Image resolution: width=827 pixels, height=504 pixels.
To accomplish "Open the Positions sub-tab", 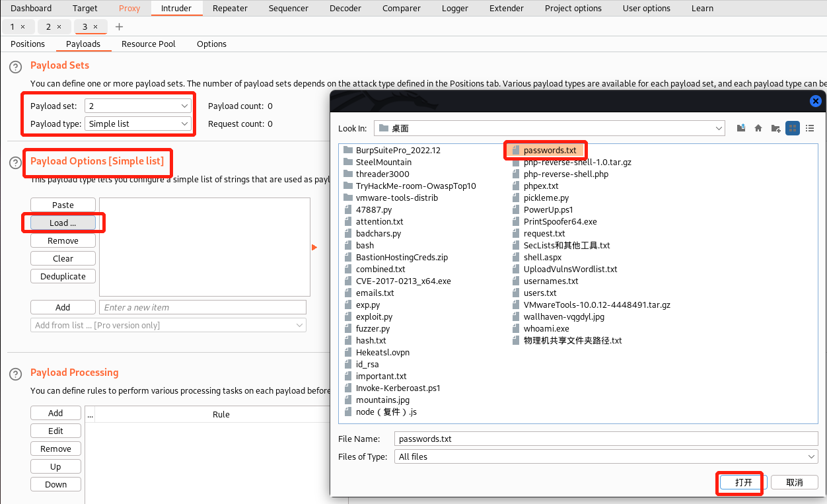I will coord(28,44).
